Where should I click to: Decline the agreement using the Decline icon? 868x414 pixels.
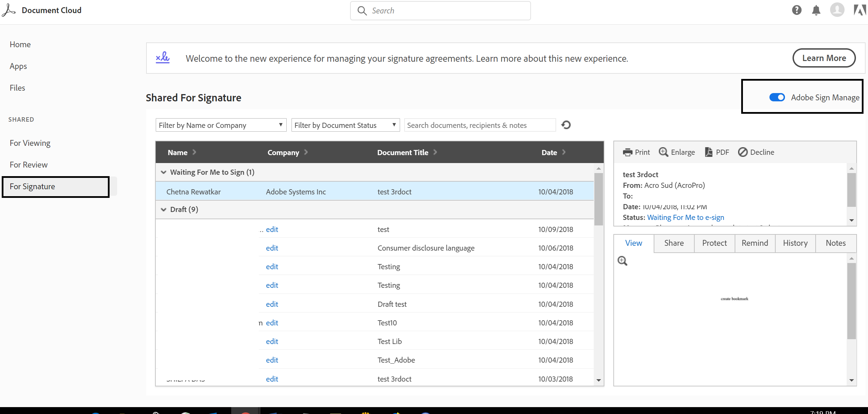[x=743, y=152]
